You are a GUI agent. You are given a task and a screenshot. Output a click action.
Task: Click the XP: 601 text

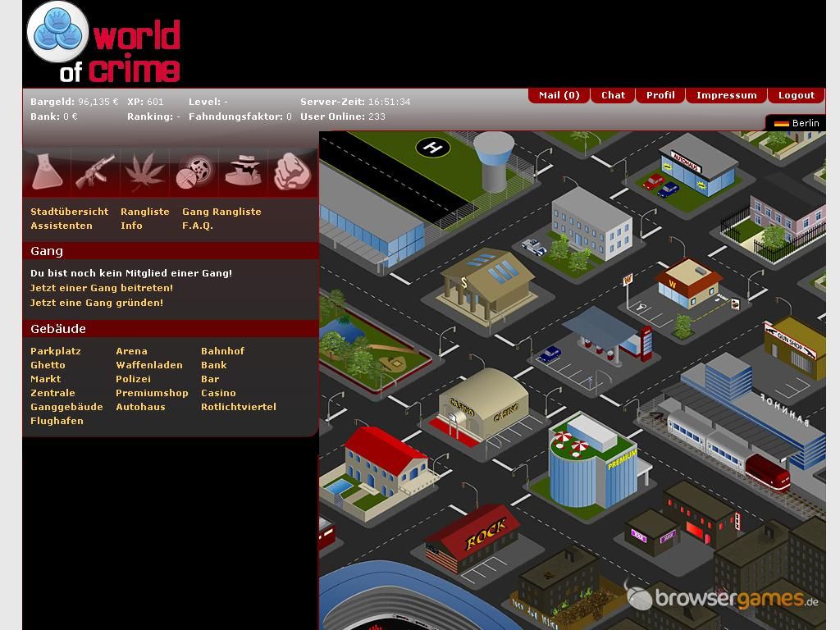click(145, 101)
